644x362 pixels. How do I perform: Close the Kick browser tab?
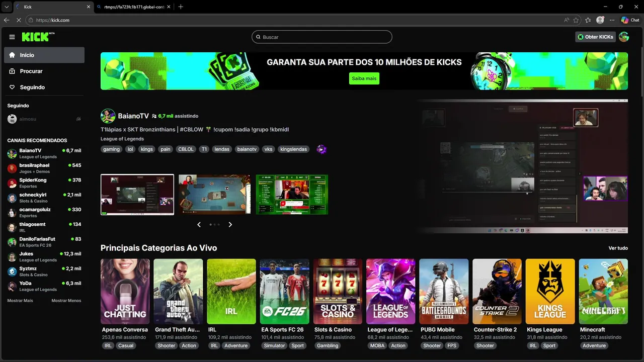[89, 7]
